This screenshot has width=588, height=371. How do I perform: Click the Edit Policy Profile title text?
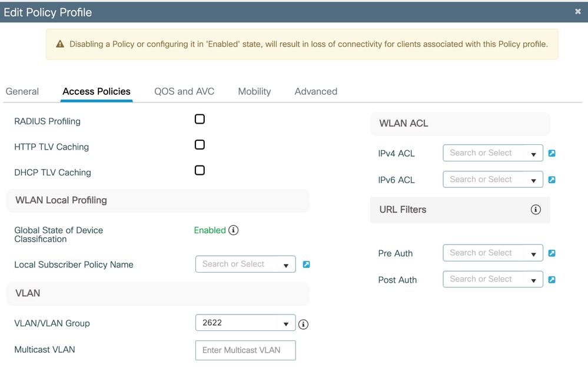(x=48, y=12)
